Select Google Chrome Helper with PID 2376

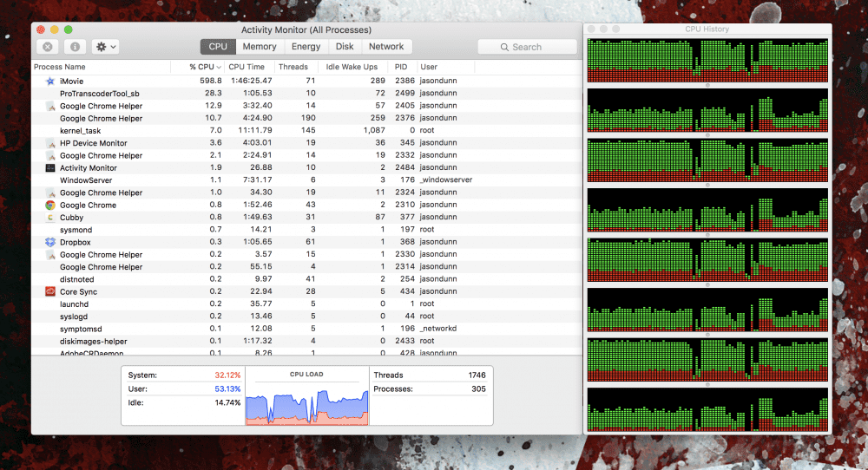tap(306, 118)
